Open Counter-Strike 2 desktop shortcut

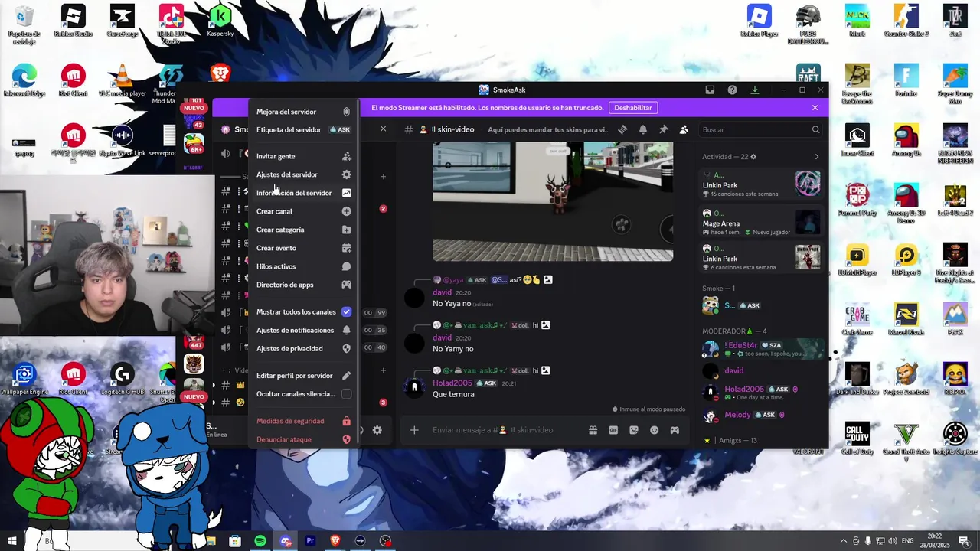point(906,22)
